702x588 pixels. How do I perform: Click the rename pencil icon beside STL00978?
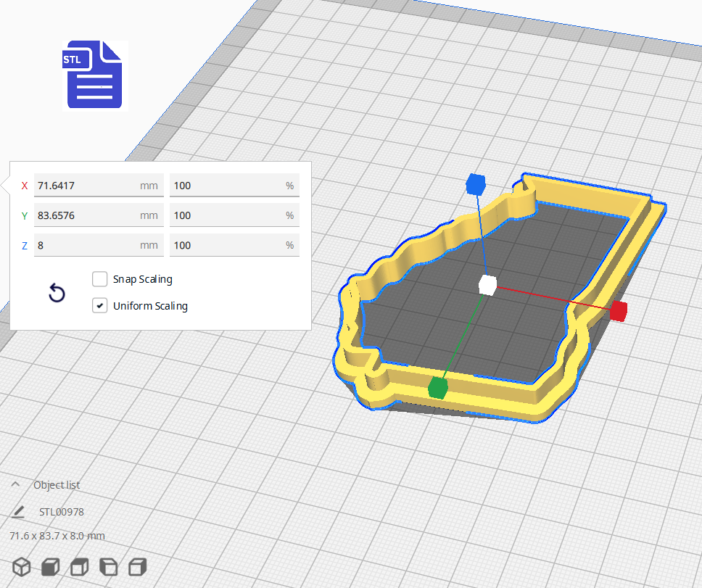tap(18, 512)
